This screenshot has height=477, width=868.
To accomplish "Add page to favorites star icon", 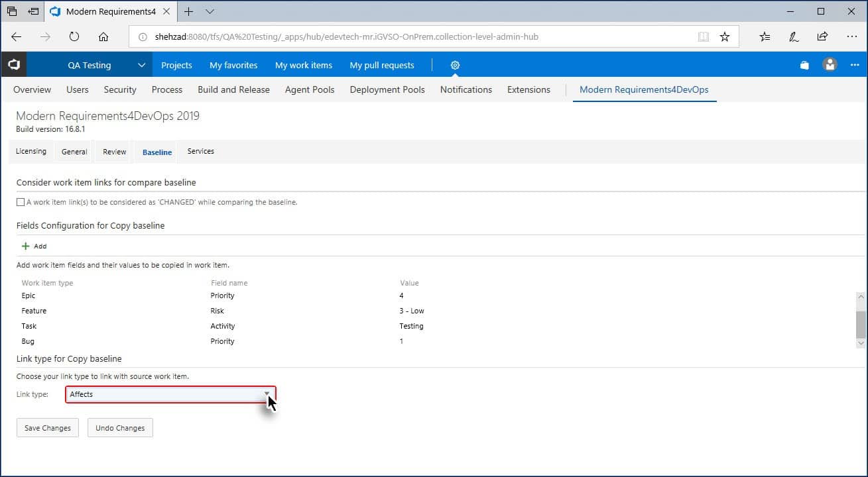I will tap(725, 37).
